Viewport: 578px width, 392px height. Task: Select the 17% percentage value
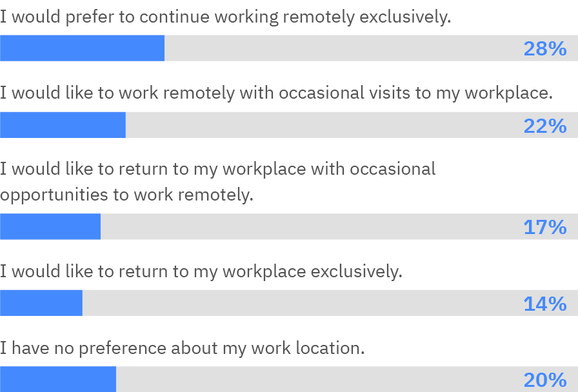pyautogui.click(x=544, y=227)
